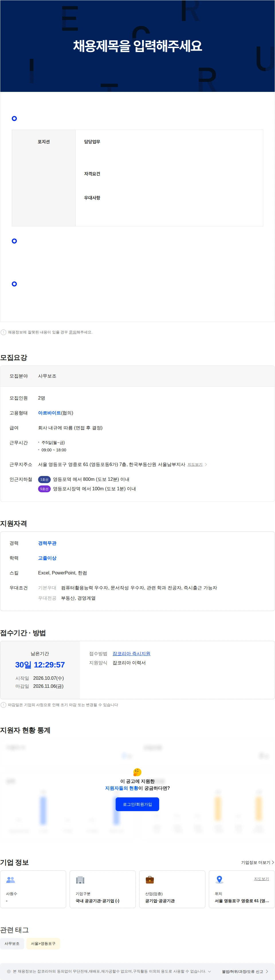Click 불법/허위/과장/오류 신고 report link

point(242,972)
